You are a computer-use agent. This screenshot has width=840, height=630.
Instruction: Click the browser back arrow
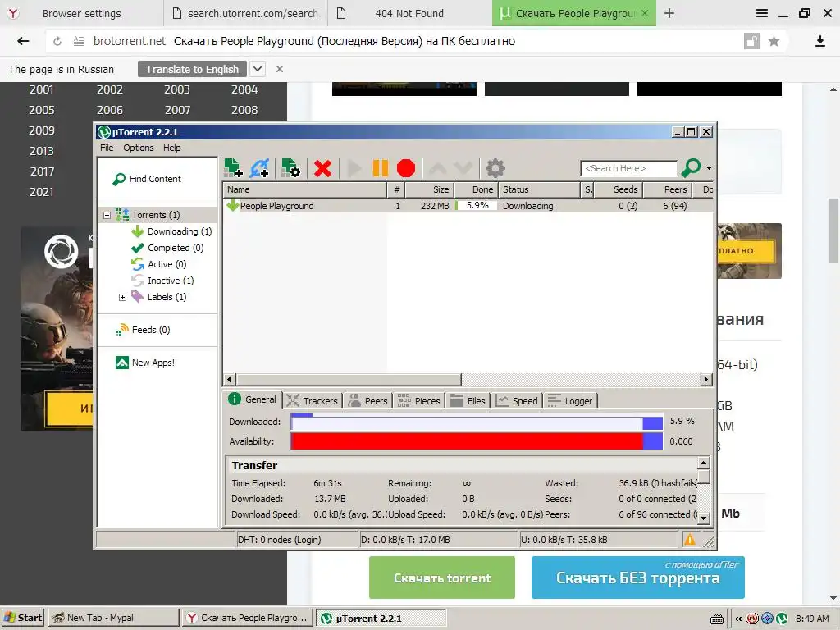[23, 41]
